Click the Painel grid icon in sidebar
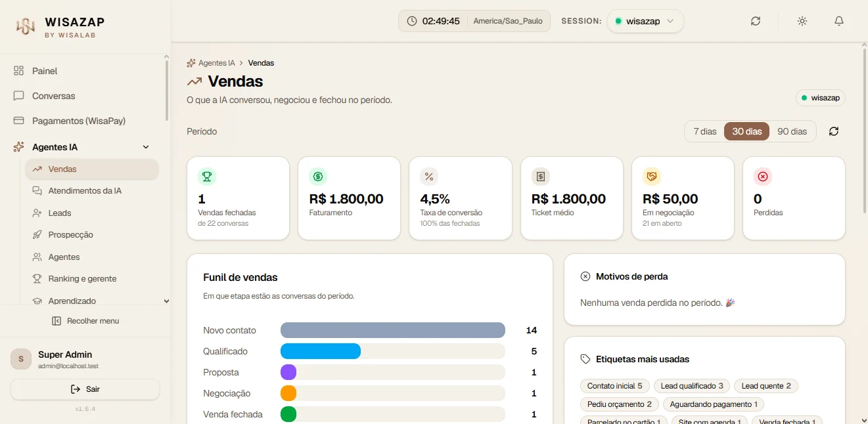Screen dimensions: 868x424 [x=18, y=71]
